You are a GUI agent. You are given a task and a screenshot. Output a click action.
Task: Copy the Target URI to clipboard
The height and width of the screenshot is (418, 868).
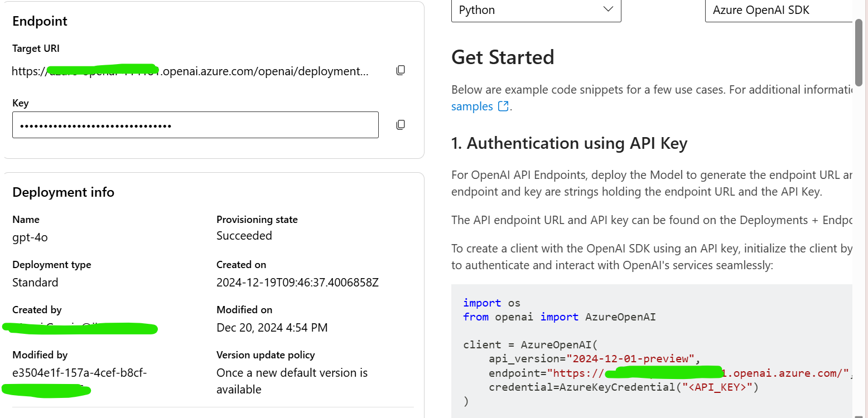coord(401,70)
